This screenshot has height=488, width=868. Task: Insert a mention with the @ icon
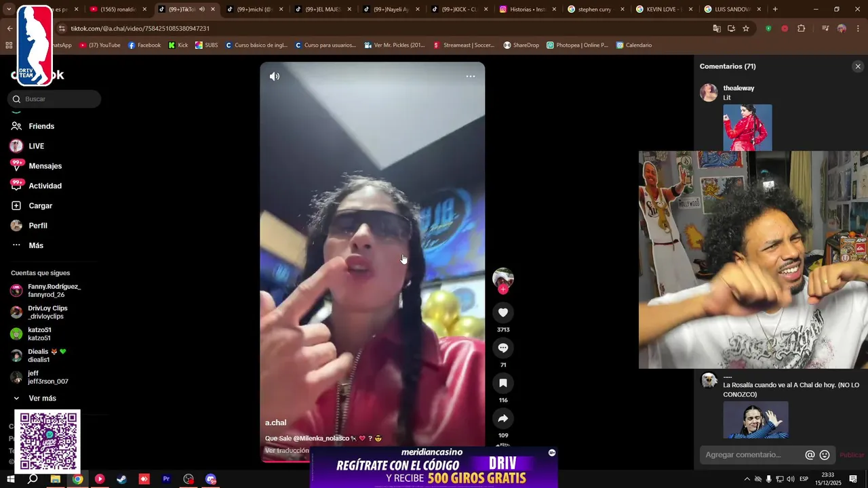point(810,455)
